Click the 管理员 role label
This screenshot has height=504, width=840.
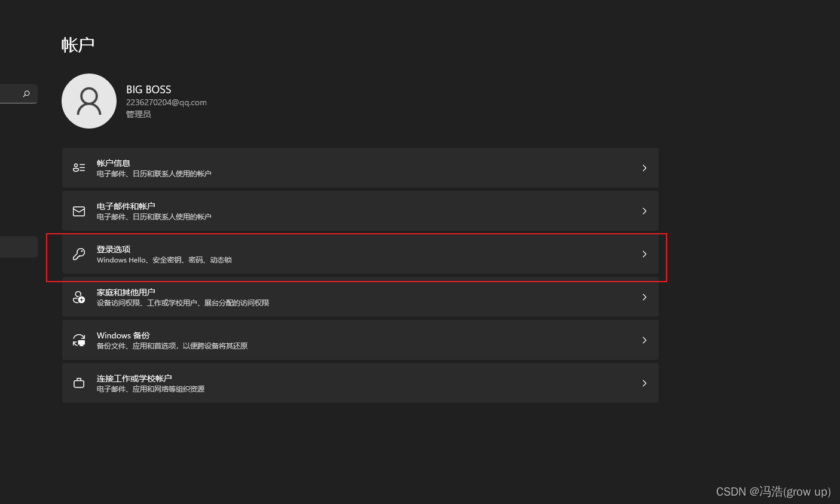point(139,114)
